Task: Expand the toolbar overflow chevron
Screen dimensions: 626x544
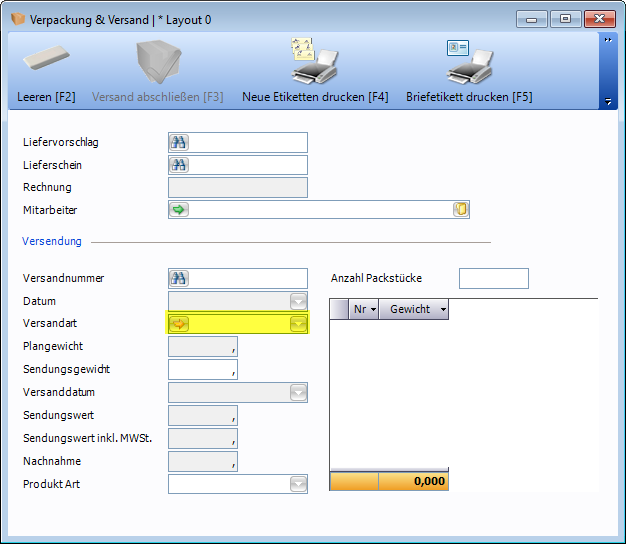Action: (607, 40)
